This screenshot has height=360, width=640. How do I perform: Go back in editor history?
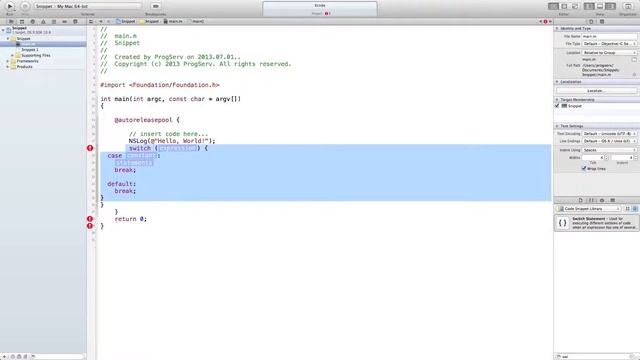[x=101, y=21]
